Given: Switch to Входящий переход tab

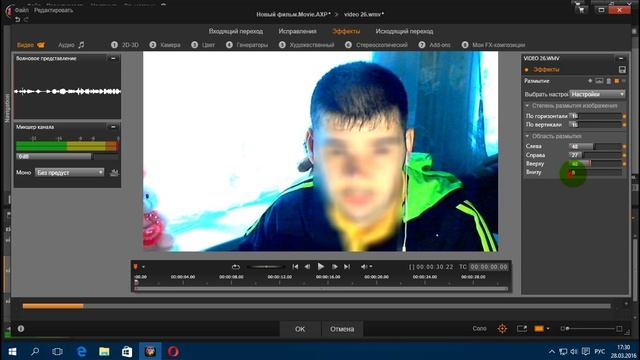Looking at the screenshot, I should click(x=236, y=31).
